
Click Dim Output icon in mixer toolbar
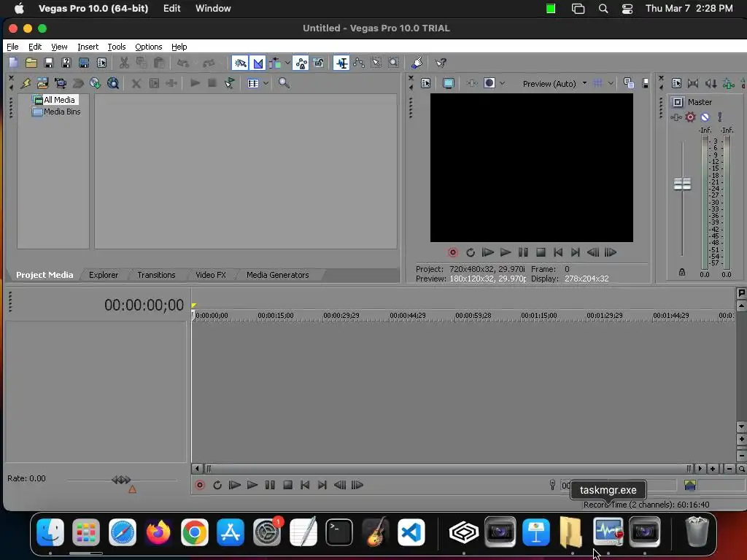(x=711, y=83)
